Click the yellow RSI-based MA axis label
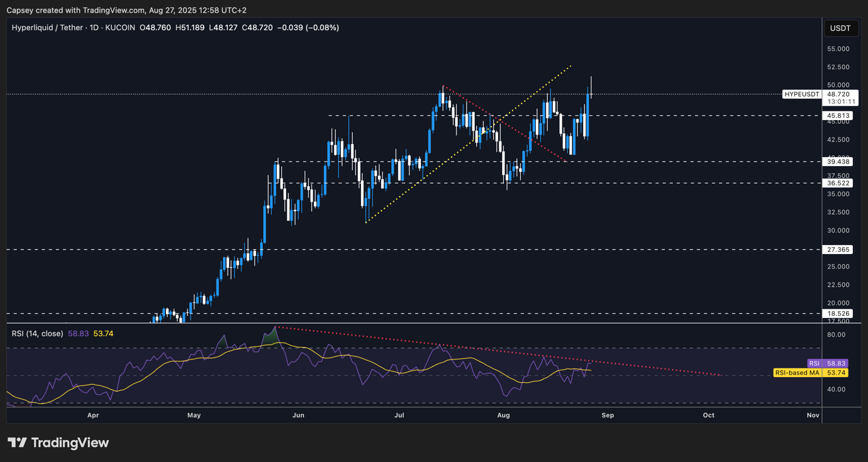This screenshot has height=462, width=868. (810, 373)
